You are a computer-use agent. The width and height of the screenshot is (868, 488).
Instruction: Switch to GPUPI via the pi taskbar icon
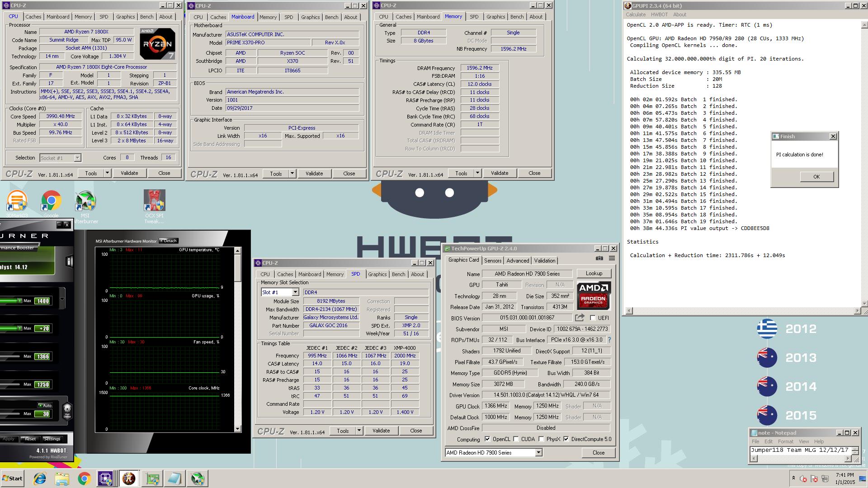click(128, 479)
